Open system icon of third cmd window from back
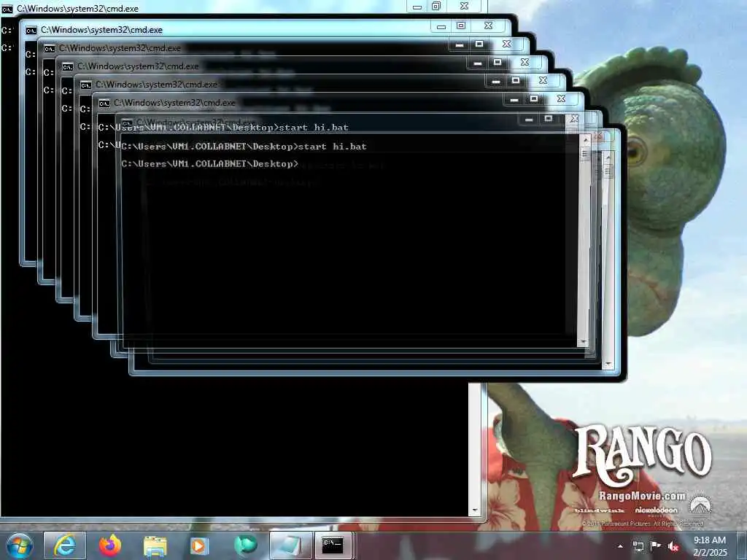Viewport: 747px width, 560px height. [x=50, y=49]
